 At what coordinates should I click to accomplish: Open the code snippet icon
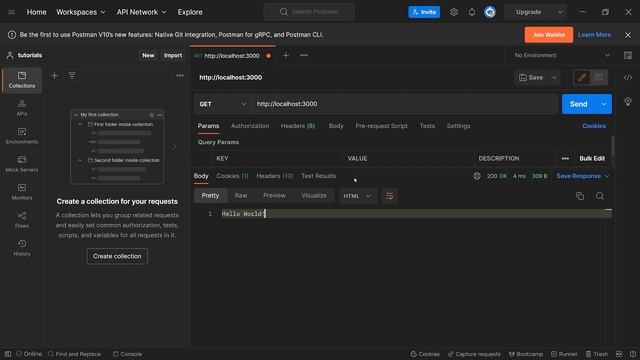pos(628,78)
